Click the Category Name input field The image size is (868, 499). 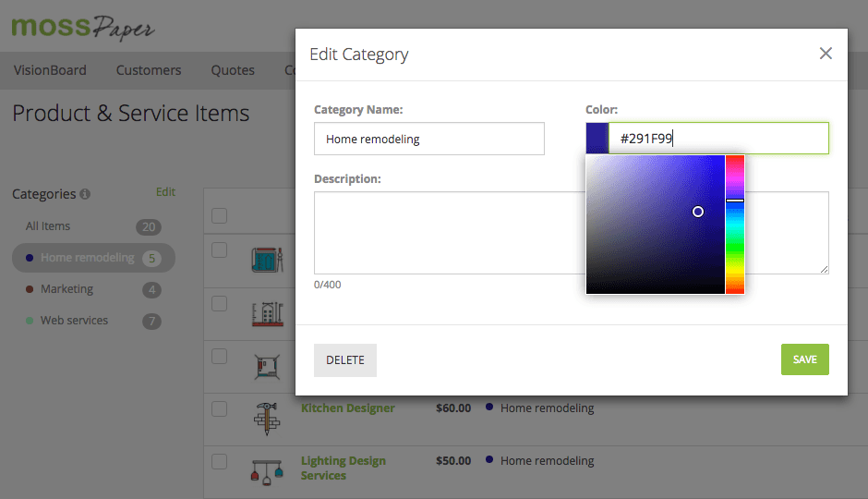[428, 139]
